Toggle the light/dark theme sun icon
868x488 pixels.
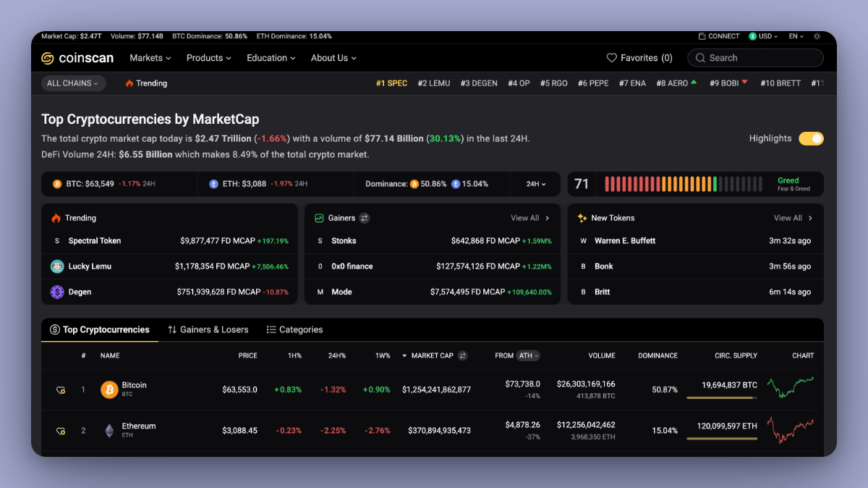click(817, 36)
